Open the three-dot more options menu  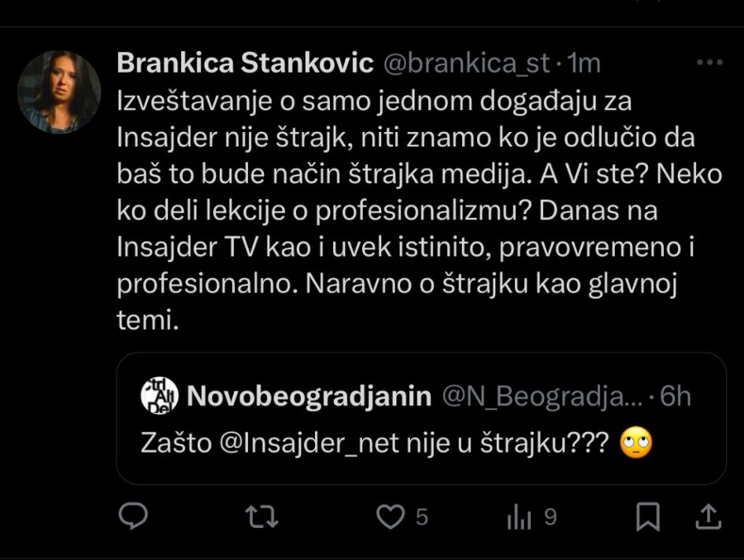[709, 63]
